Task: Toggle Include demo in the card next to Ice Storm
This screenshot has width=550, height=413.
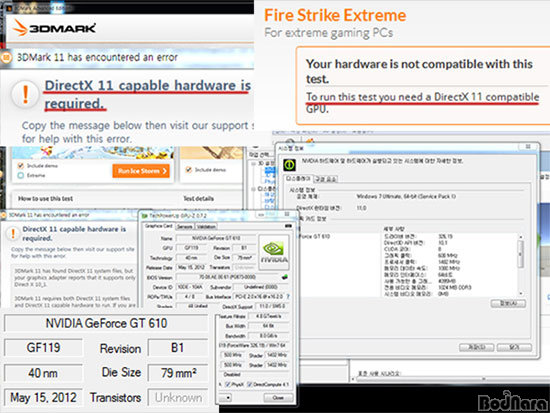Action: pyautogui.click(x=189, y=170)
